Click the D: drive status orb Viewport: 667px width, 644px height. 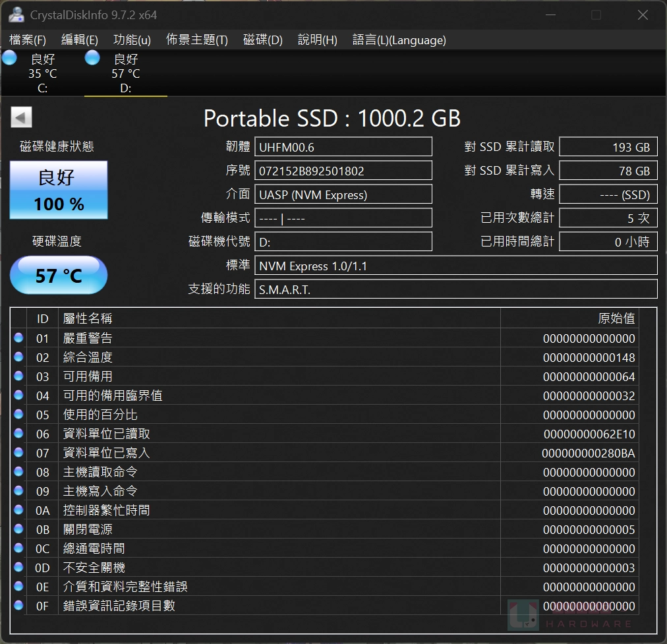click(x=93, y=58)
